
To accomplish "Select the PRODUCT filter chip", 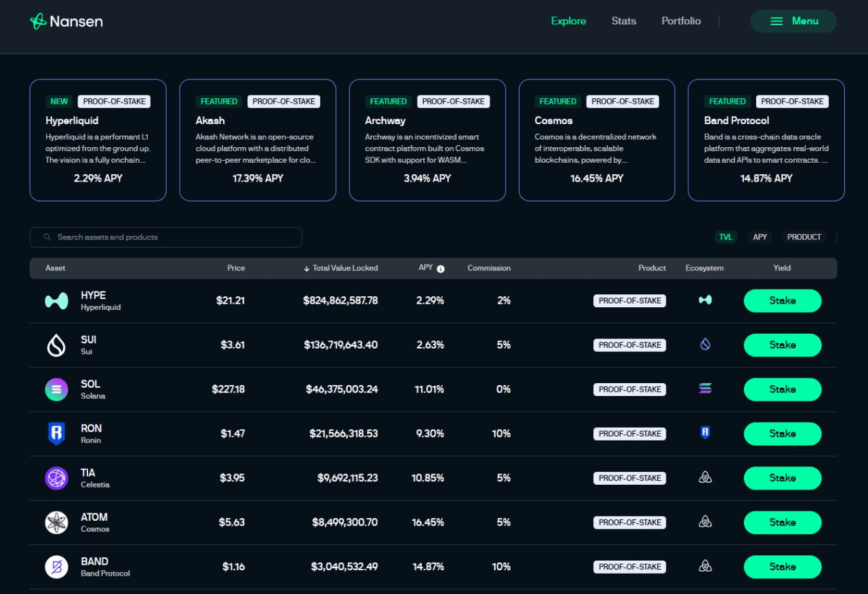I will point(804,237).
